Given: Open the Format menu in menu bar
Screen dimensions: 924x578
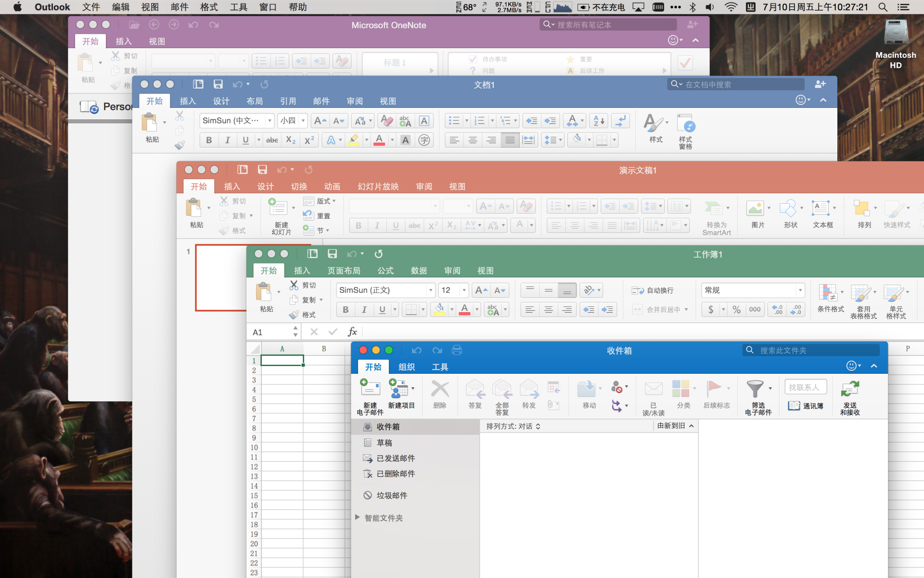Looking at the screenshot, I should 209,7.
